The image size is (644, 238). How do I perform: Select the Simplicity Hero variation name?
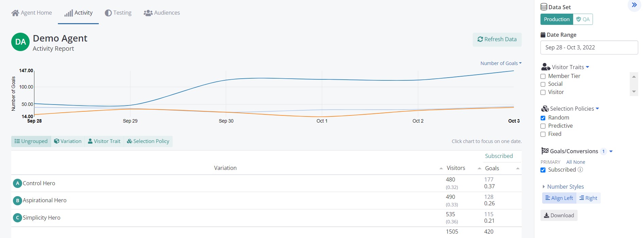(42, 218)
